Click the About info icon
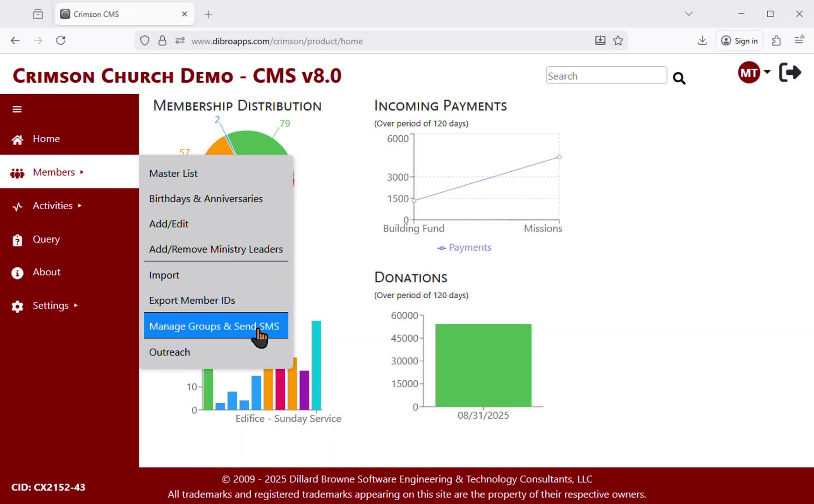This screenshot has width=814, height=504. [17, 273]
